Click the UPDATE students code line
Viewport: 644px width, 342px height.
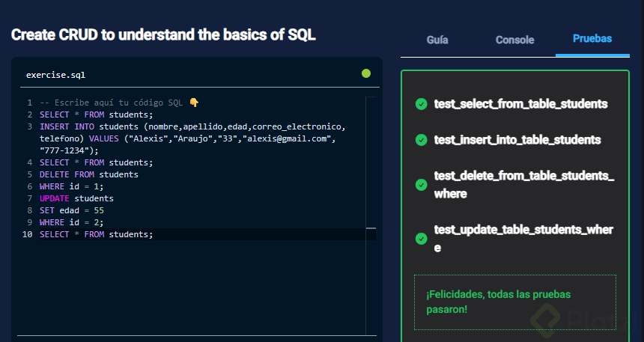pos(76,198)
